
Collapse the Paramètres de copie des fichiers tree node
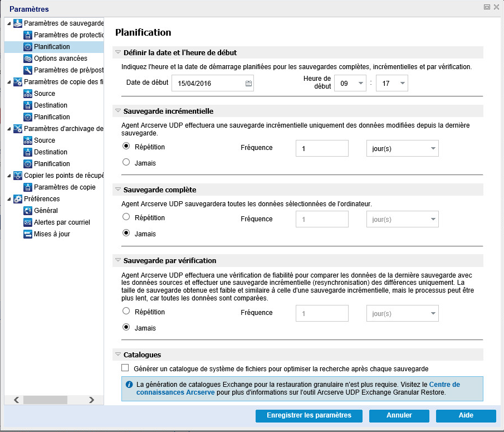tap(9, 82)
